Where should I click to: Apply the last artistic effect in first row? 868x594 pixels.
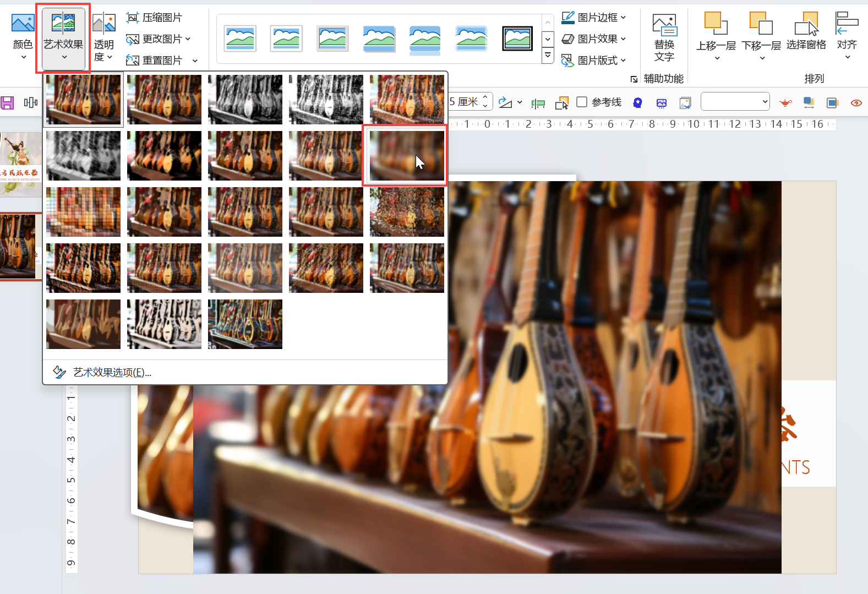(407, 100)
